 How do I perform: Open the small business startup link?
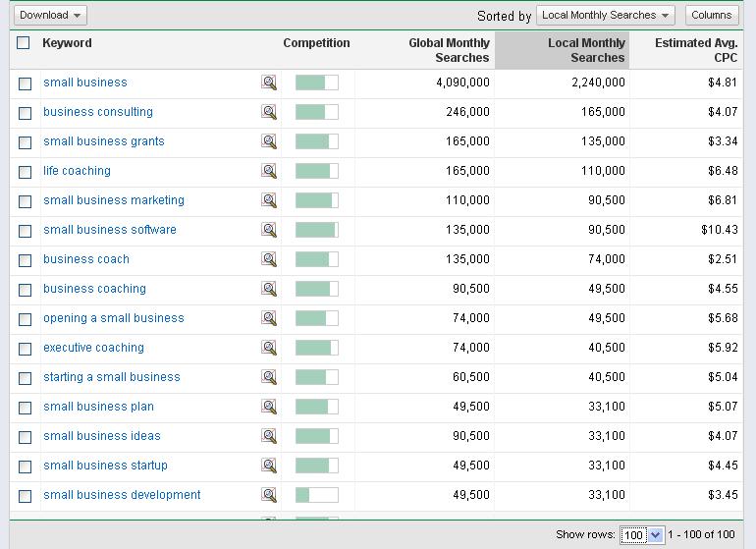106,466
